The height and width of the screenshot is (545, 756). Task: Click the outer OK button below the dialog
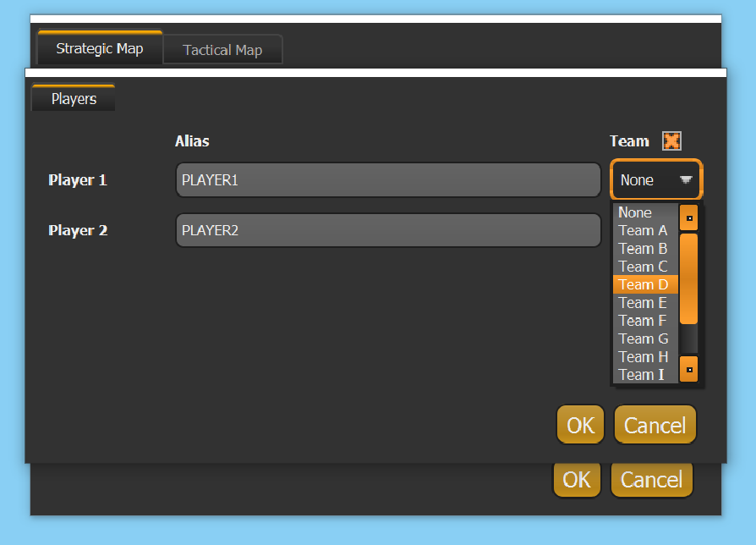pyautogui.click(x=577, y=479)
